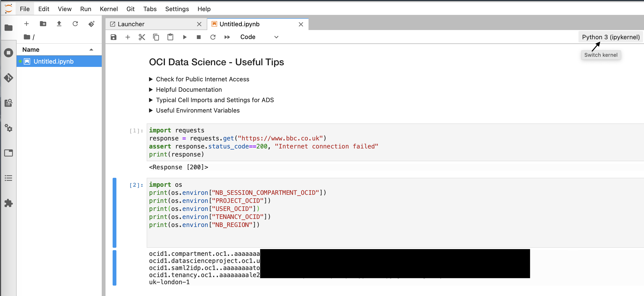Refresh the file browser list
The height and width of the screenshot is (296, 644).
(75, 23)
